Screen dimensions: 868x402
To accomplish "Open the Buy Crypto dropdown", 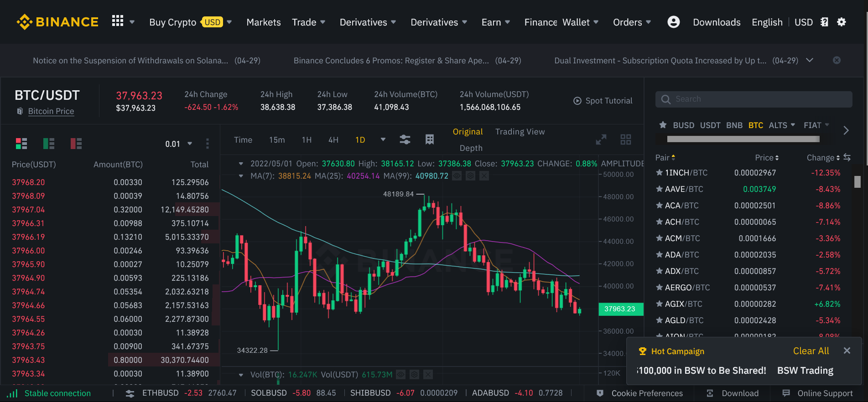I will tap(191, 22).
